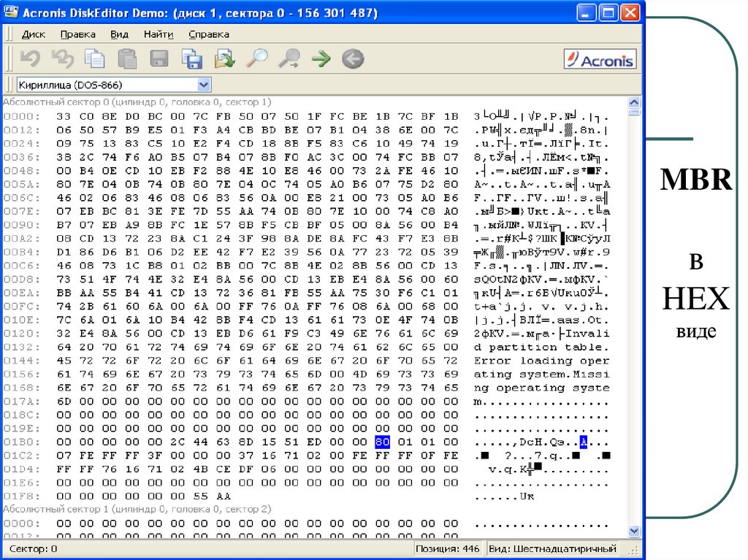Open the Вид menu
The height and width of the screenshot is (560, 748).
coord(119,34)
